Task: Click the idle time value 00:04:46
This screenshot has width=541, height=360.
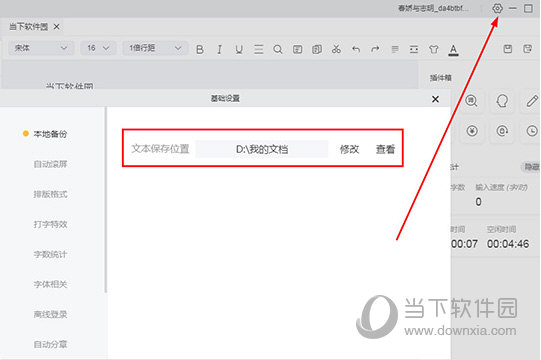Action: [508, 244]
